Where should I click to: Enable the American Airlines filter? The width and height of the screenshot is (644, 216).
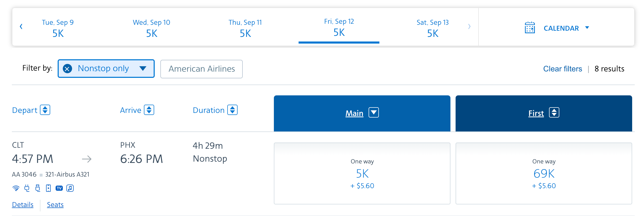(x=202, y=69)
